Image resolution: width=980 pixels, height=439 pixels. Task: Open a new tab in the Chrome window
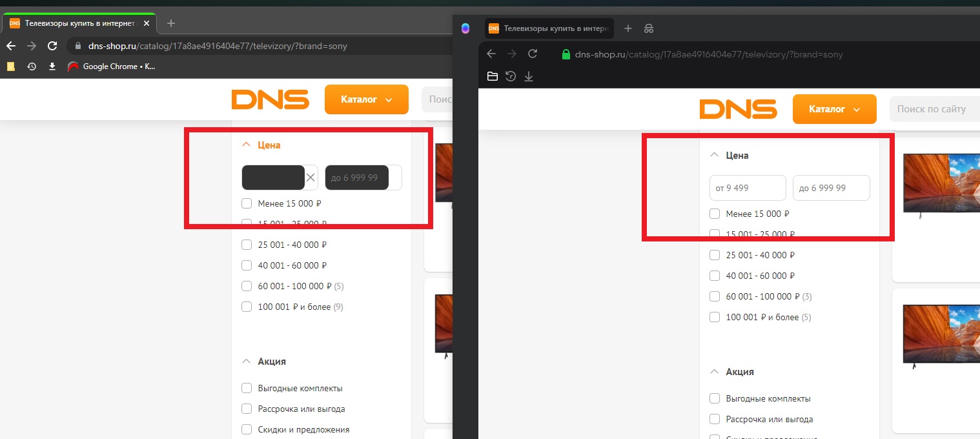171,23
